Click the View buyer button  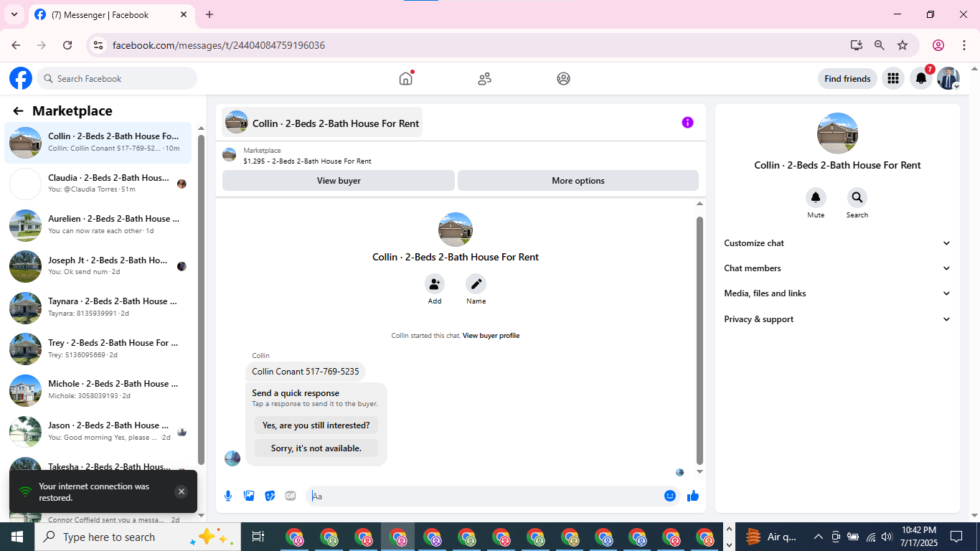pyautogui.click(x=339, y=181)
